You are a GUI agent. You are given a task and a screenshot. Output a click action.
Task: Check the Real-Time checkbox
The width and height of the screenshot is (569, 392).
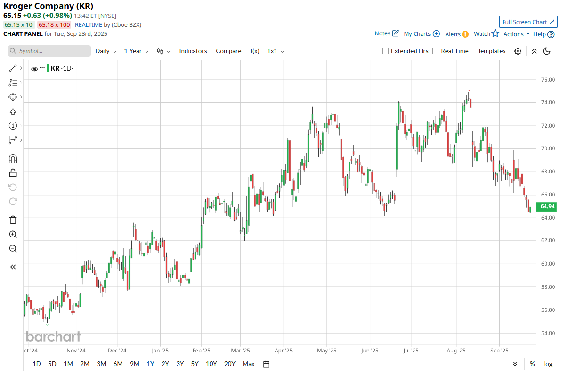point(435,51)
